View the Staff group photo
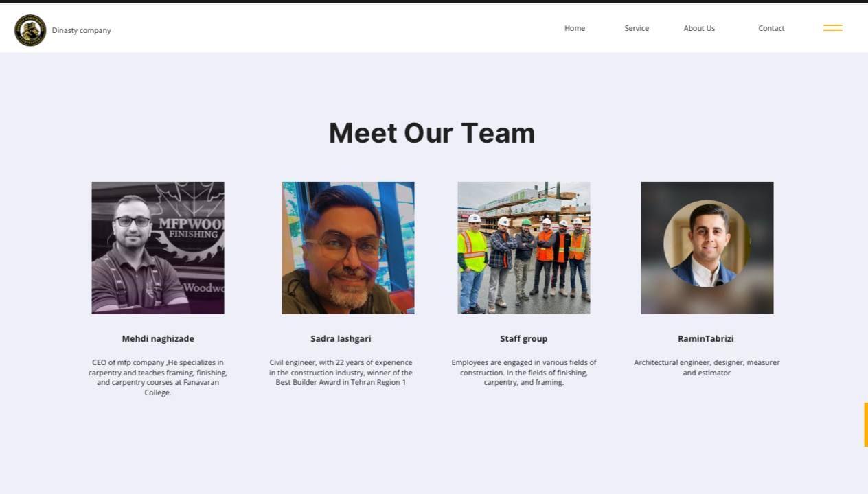This screenshot has width=868, height=494. (x=523, y=248)
